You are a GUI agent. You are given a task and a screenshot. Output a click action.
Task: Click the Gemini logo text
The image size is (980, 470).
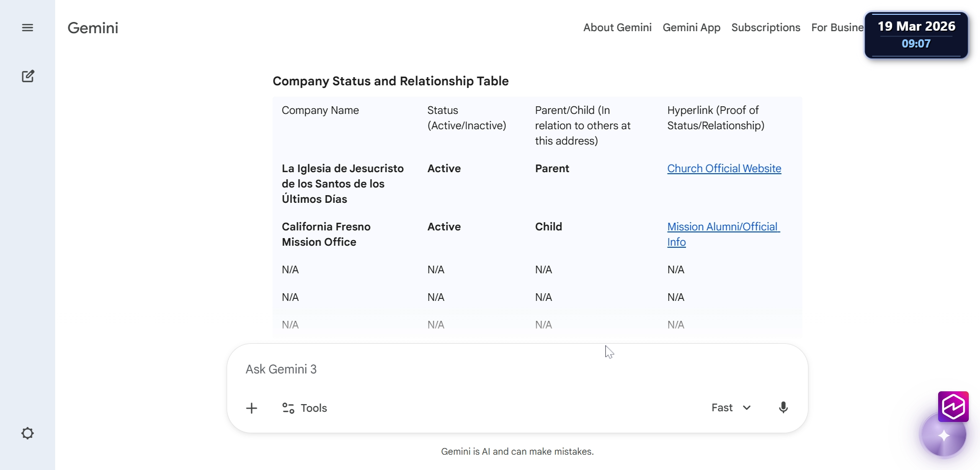[x=93, y=28]
